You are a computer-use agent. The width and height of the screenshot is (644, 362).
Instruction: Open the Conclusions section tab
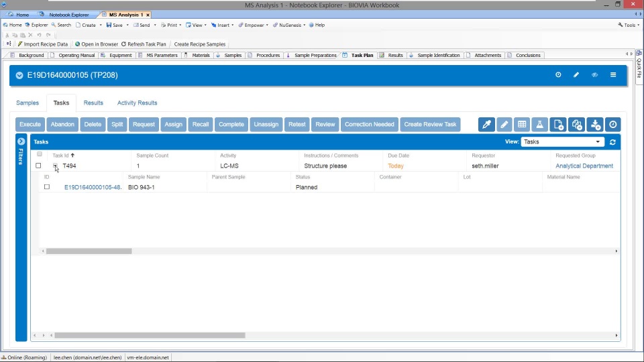pos(525,55)
